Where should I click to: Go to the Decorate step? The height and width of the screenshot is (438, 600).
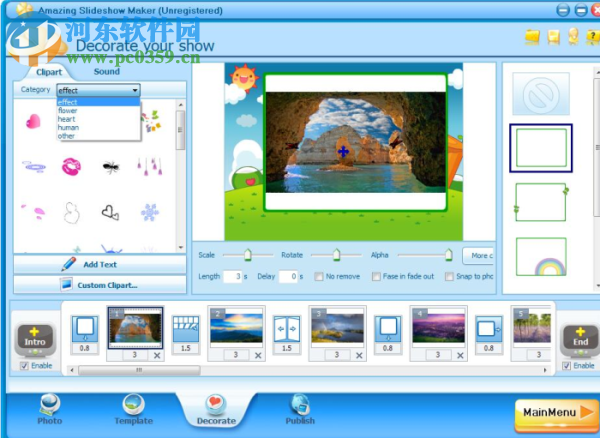216,410
